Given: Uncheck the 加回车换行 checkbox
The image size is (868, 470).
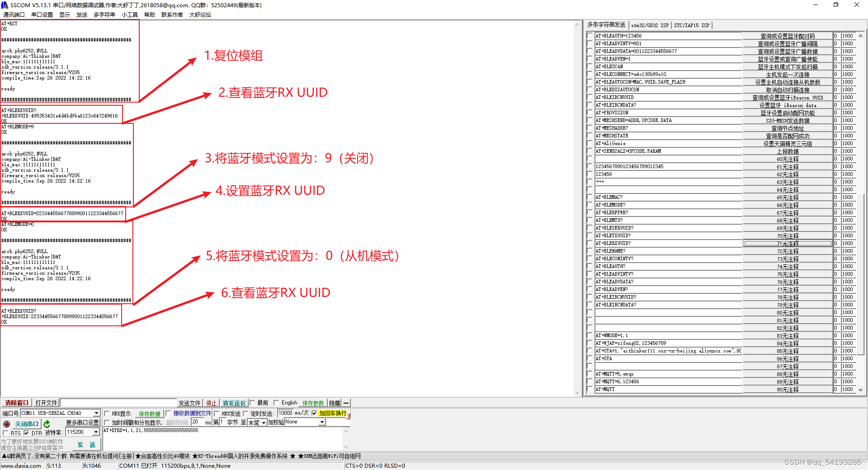Looking at the screenshot, I should 314,413.
